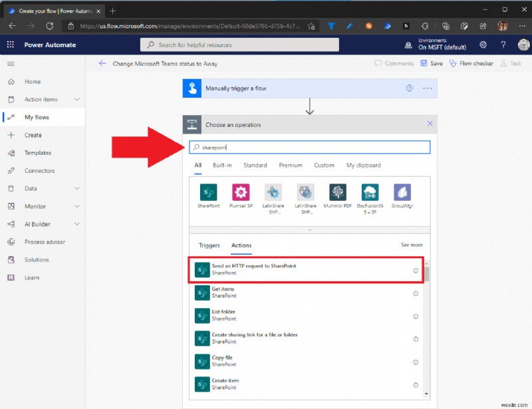Switch to the Triggers tab

point(209,245)
